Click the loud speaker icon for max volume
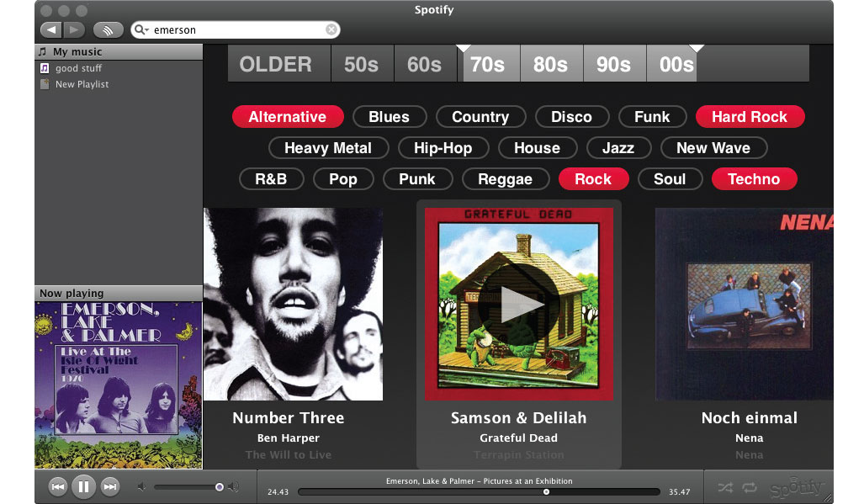Image resolution: width=864 pixels, height=504 pixels. tap(234, 487)
